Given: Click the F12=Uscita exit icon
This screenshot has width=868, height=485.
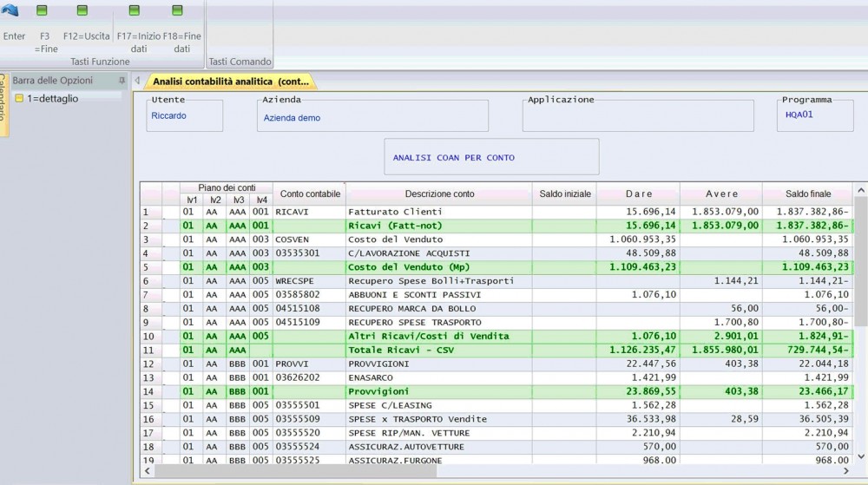Looking at the screenshot, I should [82, 10].
